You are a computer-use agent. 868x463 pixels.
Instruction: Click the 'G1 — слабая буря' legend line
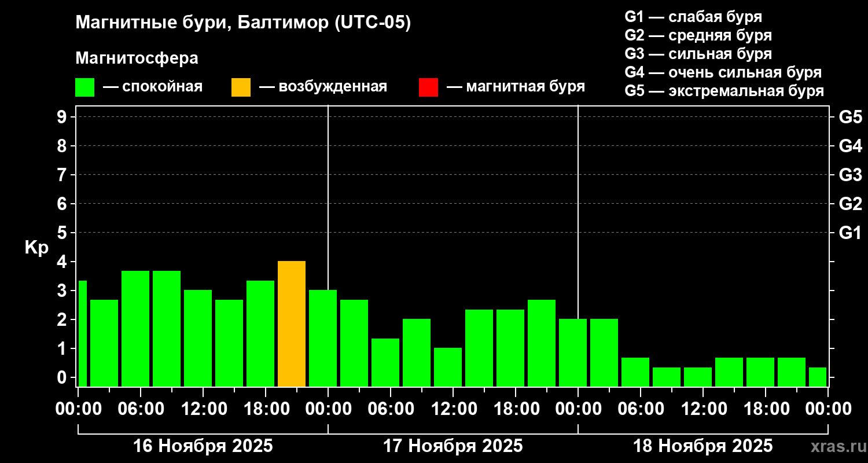(693, 17)
